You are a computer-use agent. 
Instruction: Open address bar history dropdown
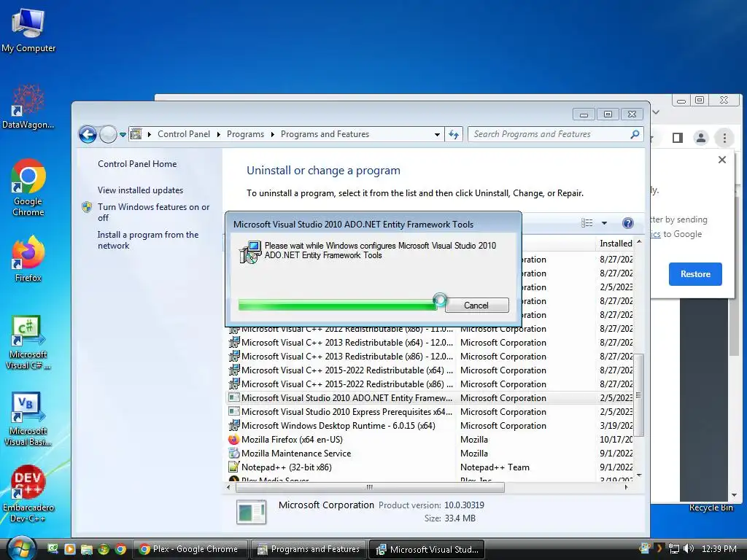pos(437,135)
